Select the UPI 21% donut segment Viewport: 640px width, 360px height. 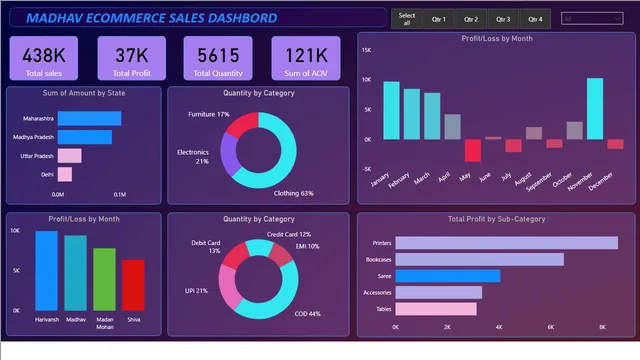228,288
